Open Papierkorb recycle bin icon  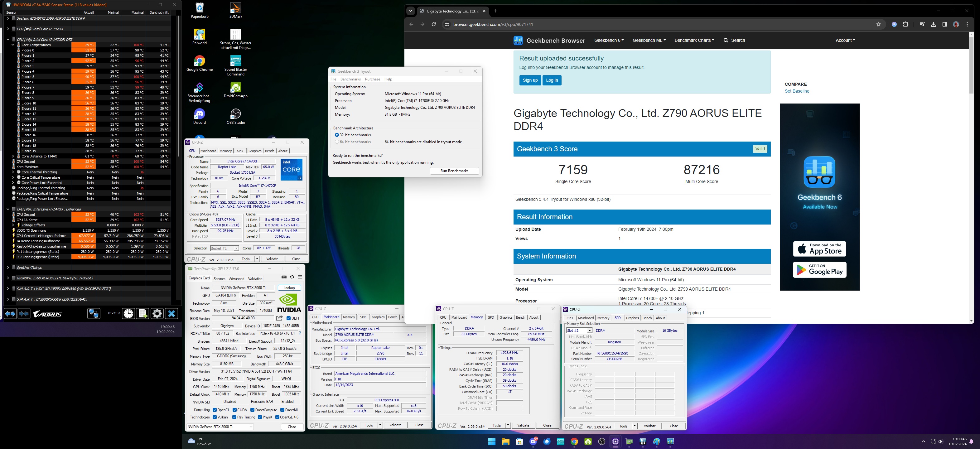[x=200, y=10]
